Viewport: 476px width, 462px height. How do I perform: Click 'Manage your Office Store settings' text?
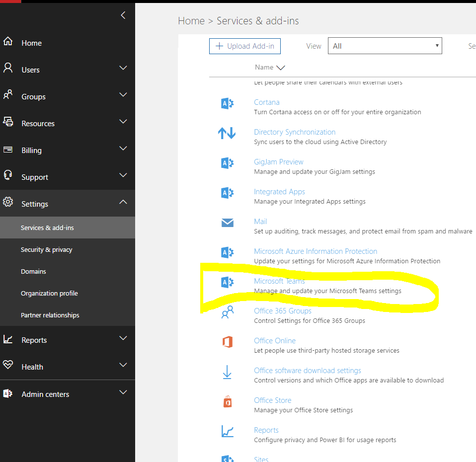(303, 410)
